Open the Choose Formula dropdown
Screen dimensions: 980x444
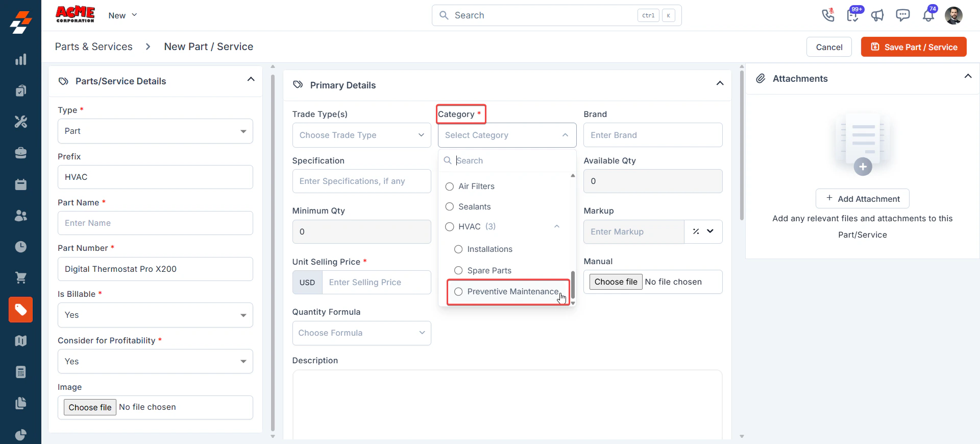[x=361, y=333]
